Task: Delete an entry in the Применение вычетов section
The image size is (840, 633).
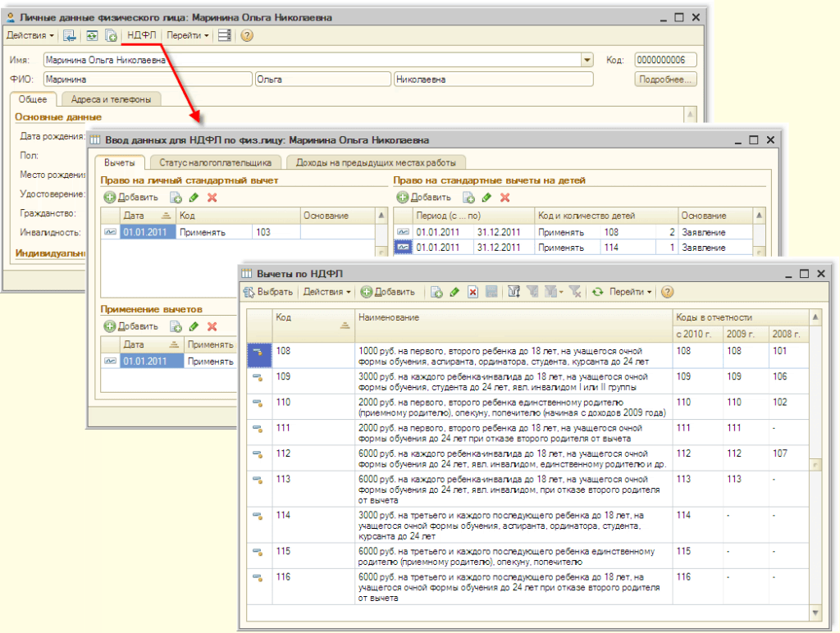Action: [212, 326]
